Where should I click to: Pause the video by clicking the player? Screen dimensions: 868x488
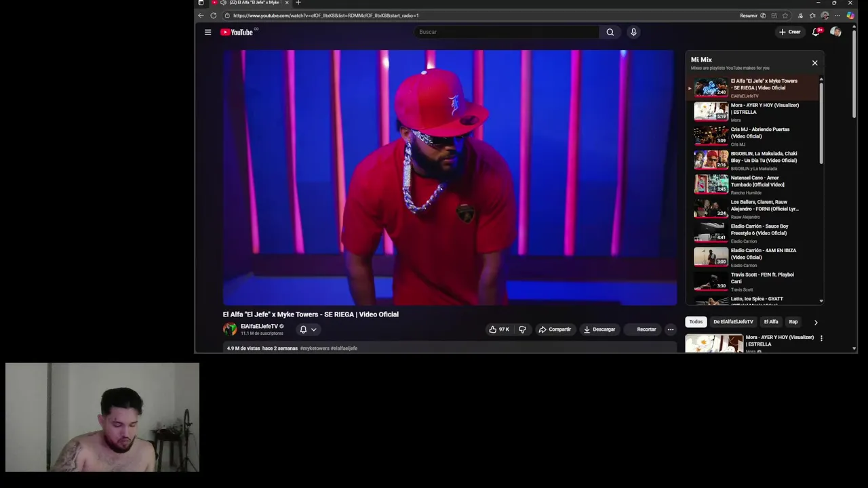pyautogui.click(x=450, y=178)
